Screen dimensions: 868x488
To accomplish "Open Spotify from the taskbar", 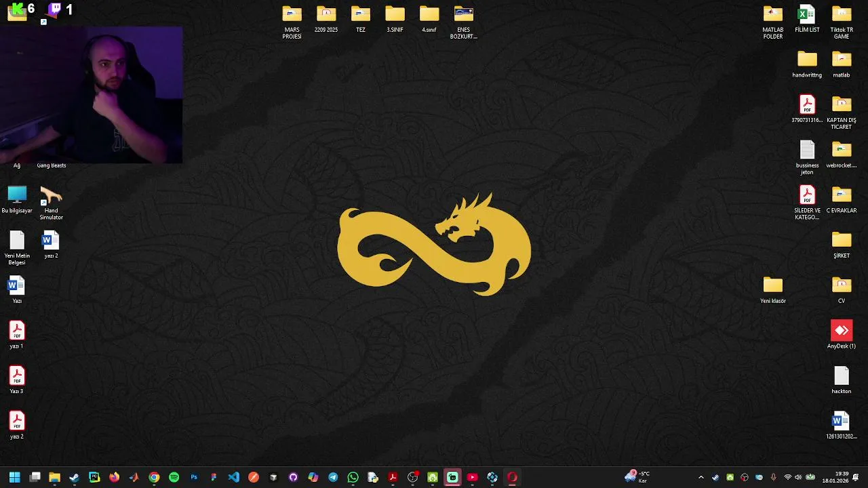I will [x=174, y=477].
